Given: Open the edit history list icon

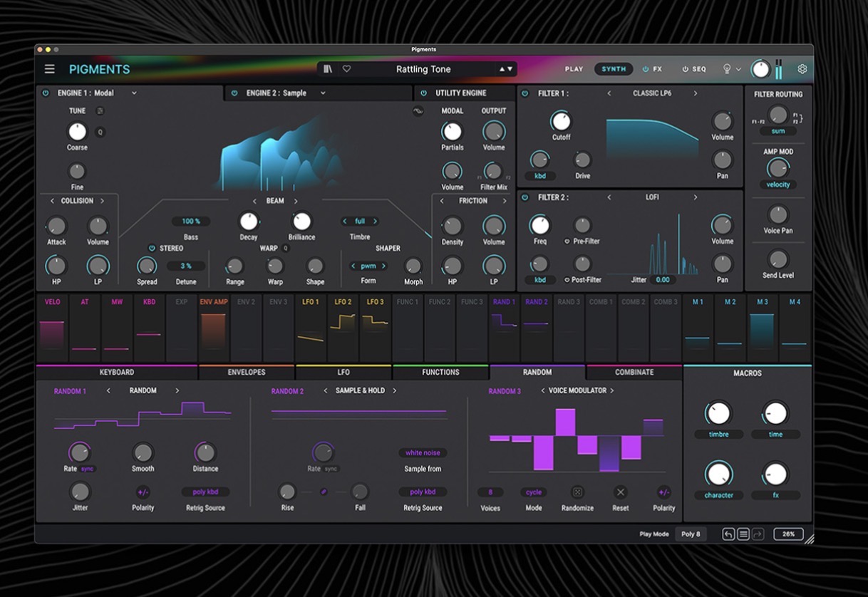Looking at the screenshot, I should pyautogui.click(x=743, y=534).
